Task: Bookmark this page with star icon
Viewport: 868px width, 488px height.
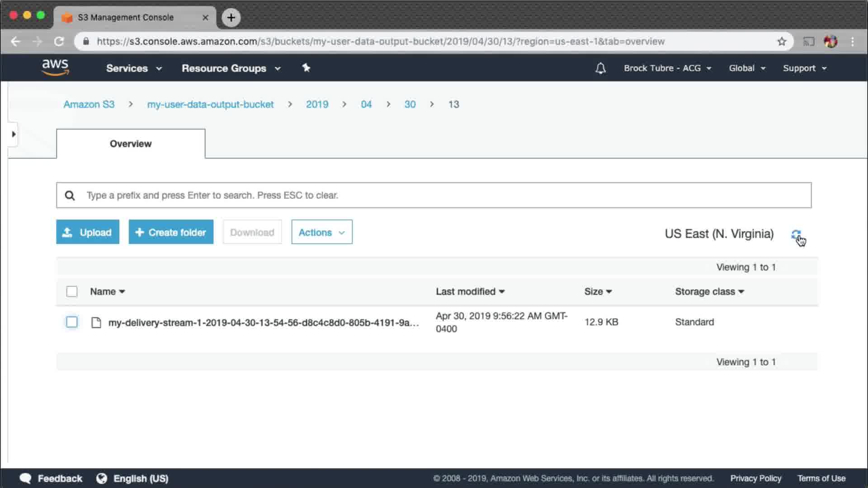Action: click(x=782, y=42)
